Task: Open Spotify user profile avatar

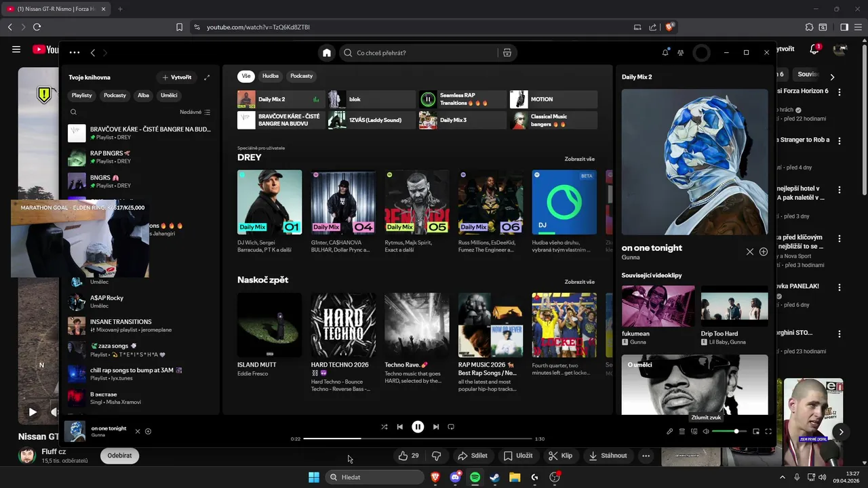Action: [x=701, y=53]
